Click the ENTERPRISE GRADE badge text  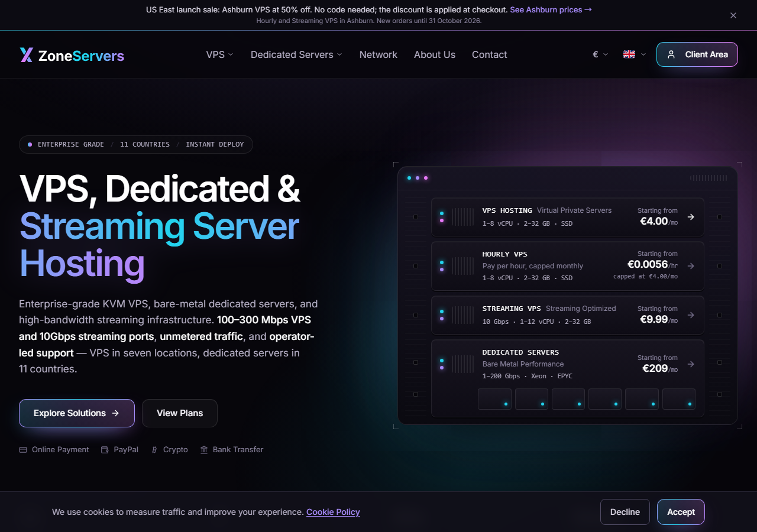coord(71,144)
